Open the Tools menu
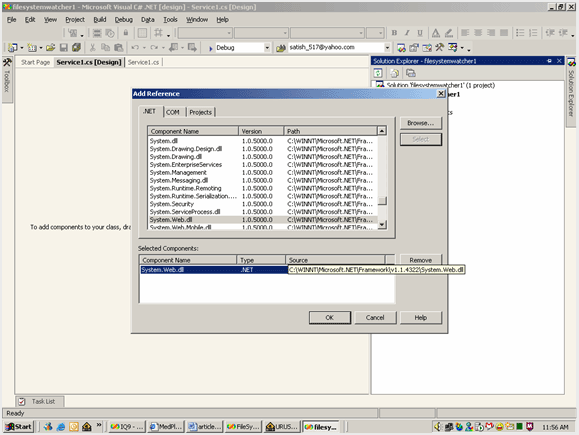The image size is (579, 435). [170, 20]
